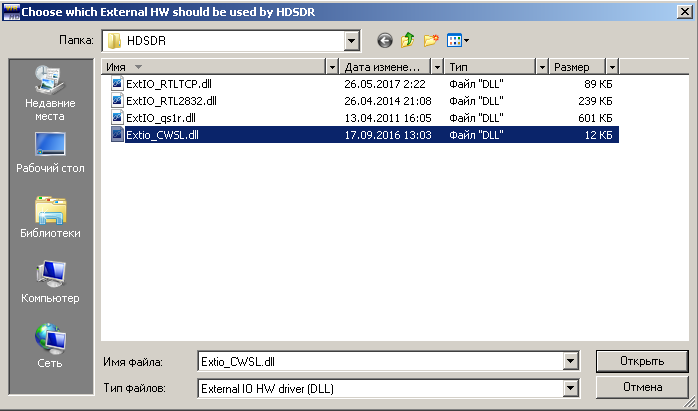The image size is (698, 411).
Task: Open Сеть in the sidebar
Action: coord(50,346)
